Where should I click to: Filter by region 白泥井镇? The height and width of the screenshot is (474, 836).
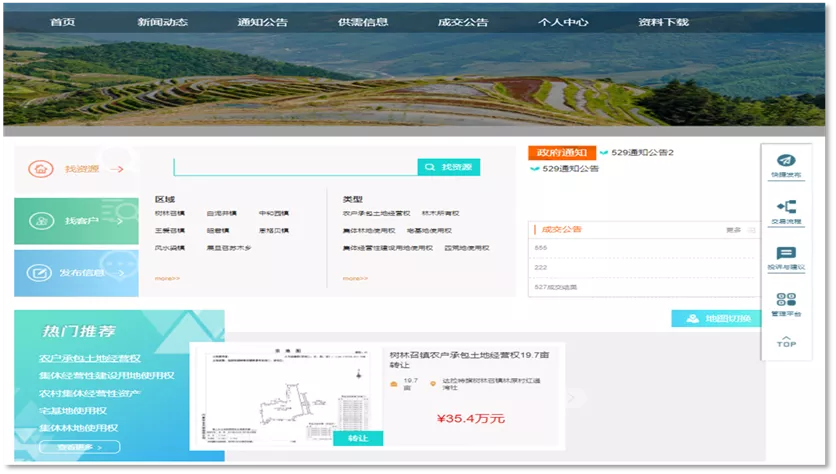[222, 213]
